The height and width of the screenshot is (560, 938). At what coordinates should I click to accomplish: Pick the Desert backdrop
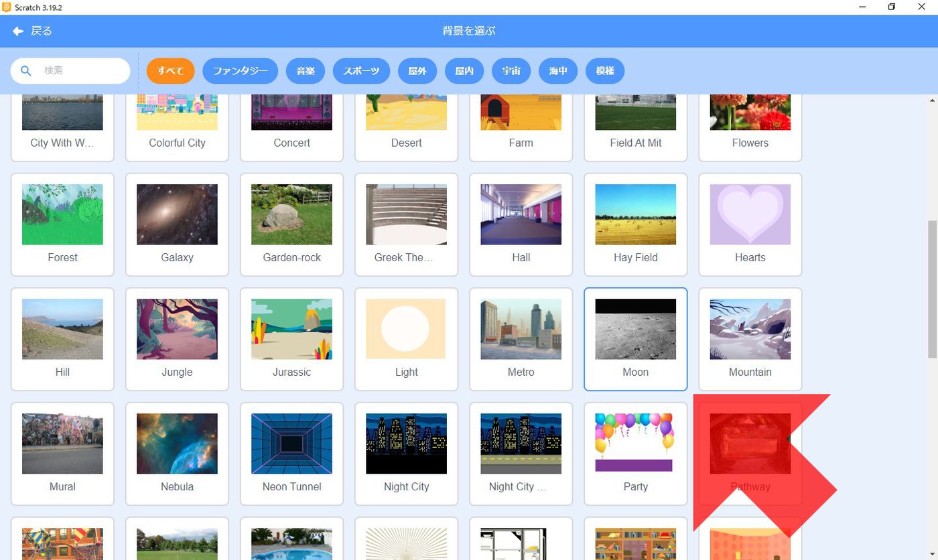tap(406, 127)
